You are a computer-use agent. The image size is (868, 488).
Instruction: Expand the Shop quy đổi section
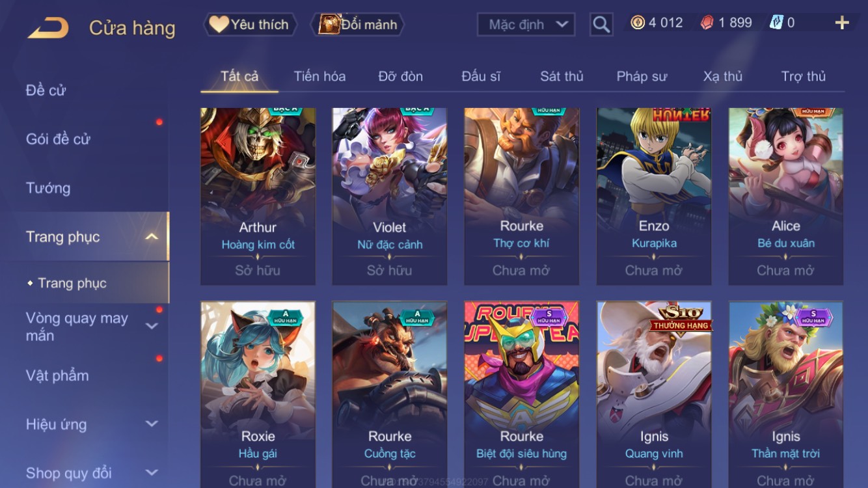pyautogui.click(x=151, y=473)
